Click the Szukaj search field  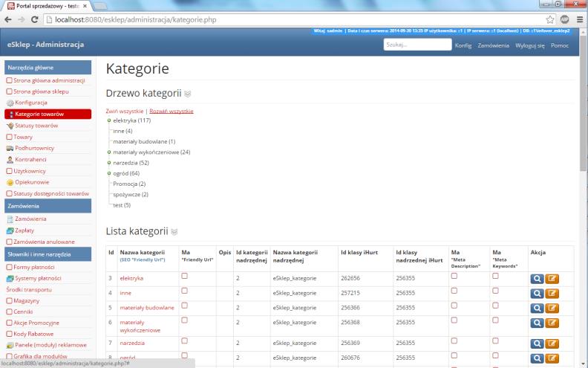417,45
